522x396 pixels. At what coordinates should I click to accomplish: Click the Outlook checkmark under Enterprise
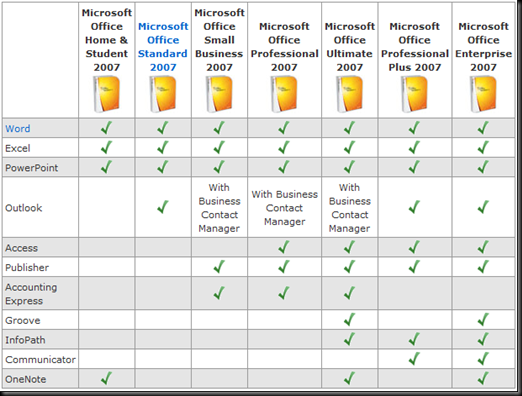click(483, 207)
